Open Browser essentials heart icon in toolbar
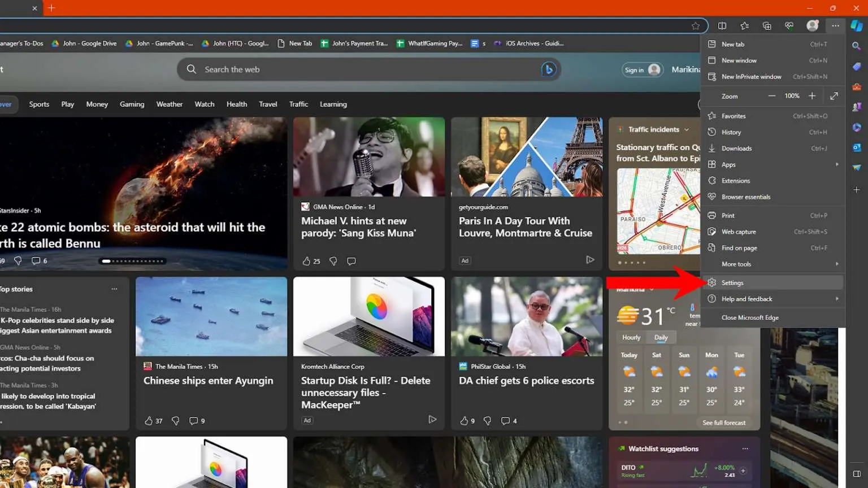The image size is (868, 488). pyautogui.click(x=789, y=26)
